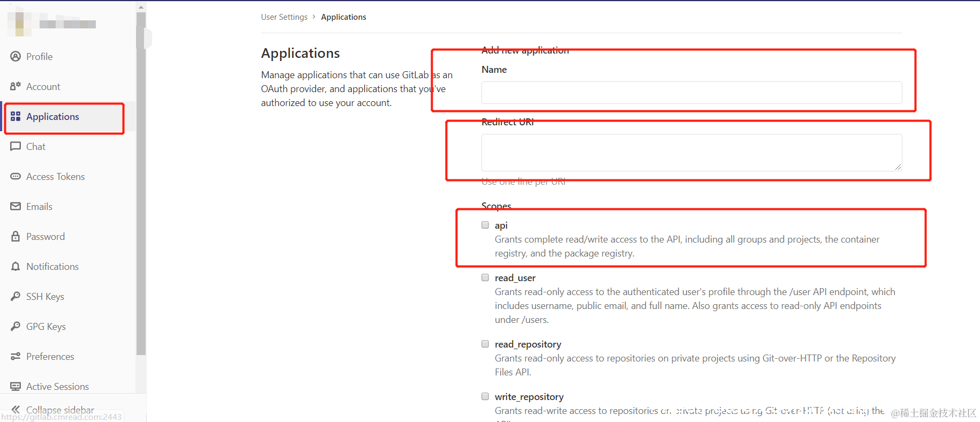This screenshot has height=422, width=980.
Task: Check the read_user scope checkbox
Action: click(x=485, y=277)
